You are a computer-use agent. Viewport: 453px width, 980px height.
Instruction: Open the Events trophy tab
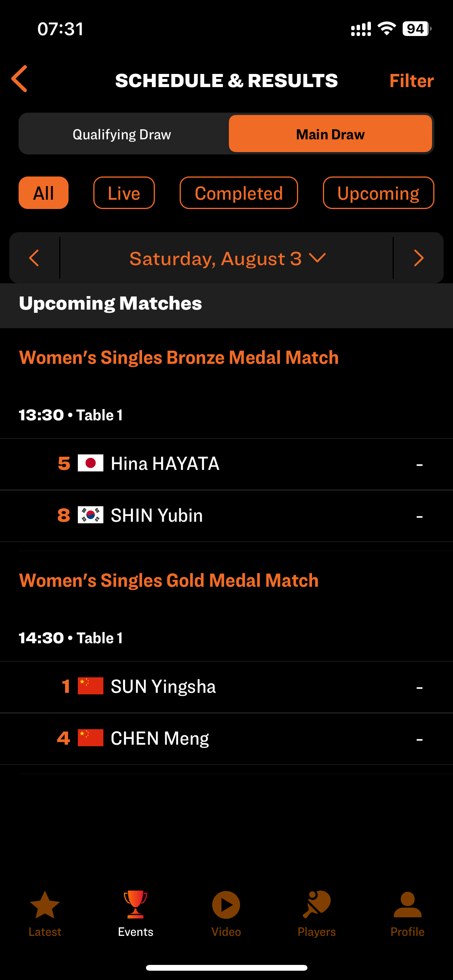(136, 914)
